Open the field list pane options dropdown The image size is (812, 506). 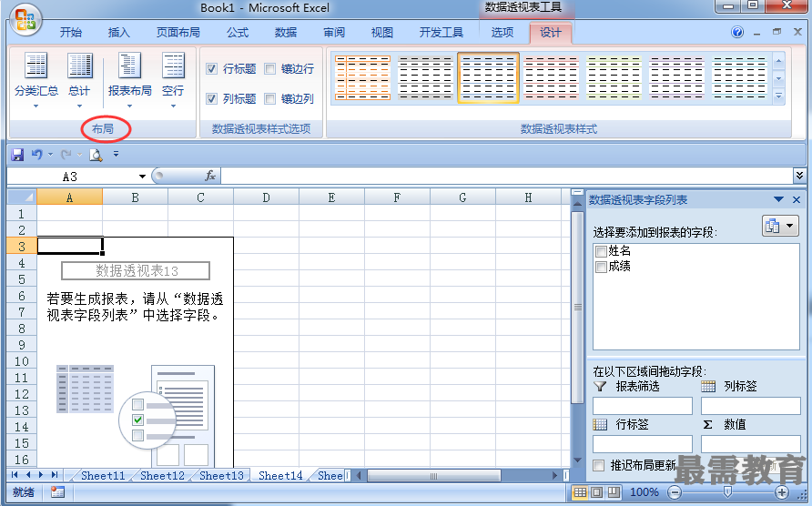[778, 199]
